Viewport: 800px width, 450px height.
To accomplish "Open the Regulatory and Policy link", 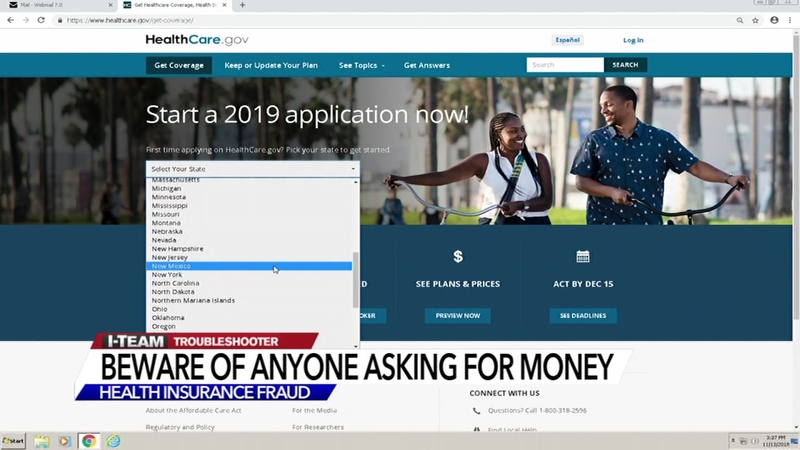I will tap(180, 427).
